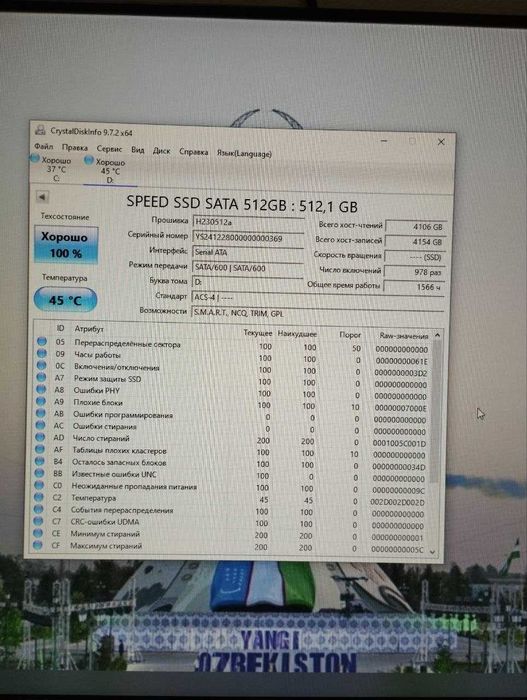
Task: Click status icon for Ошибки стирания row
Action: 40,425
